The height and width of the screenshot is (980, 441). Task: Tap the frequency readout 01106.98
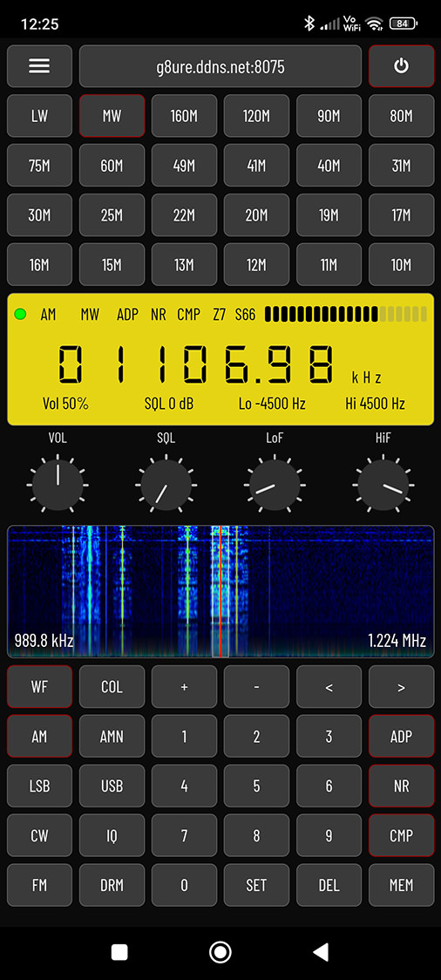point(195,364)
